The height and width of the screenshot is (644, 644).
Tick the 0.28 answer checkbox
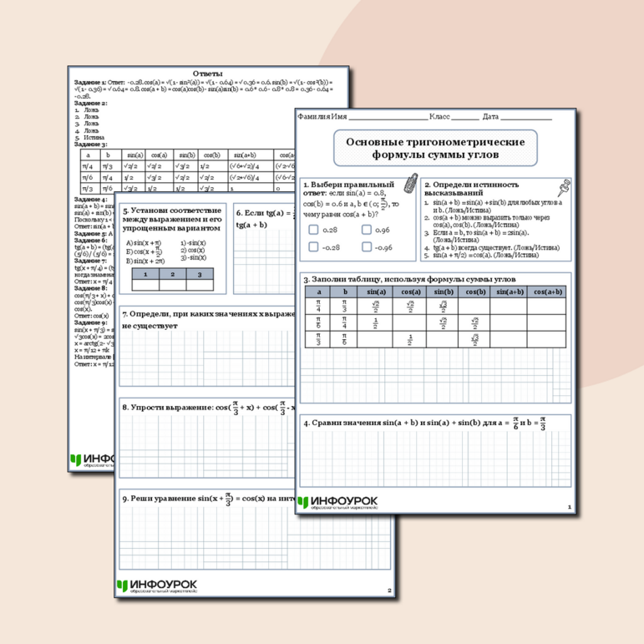[313, 229]
